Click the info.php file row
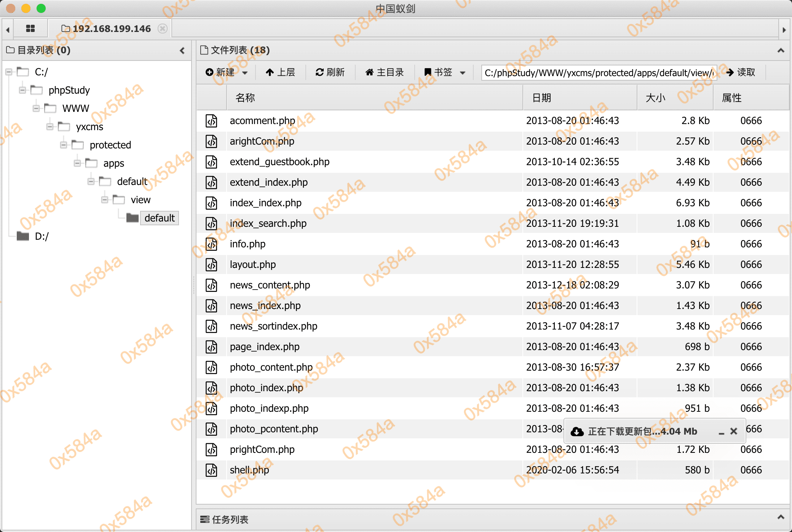Image resolution: width=792 pixels, height=532 pixels. pos(247,244)
